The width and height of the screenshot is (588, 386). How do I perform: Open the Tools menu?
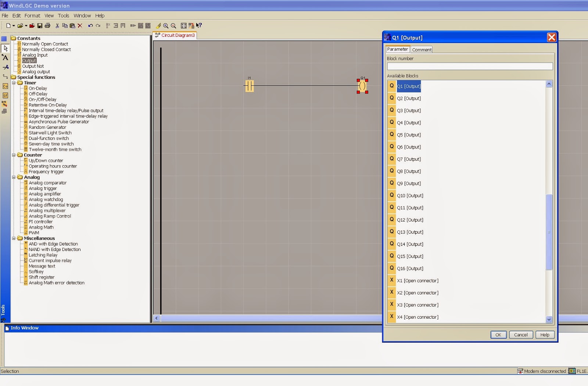tap(64, 15)
